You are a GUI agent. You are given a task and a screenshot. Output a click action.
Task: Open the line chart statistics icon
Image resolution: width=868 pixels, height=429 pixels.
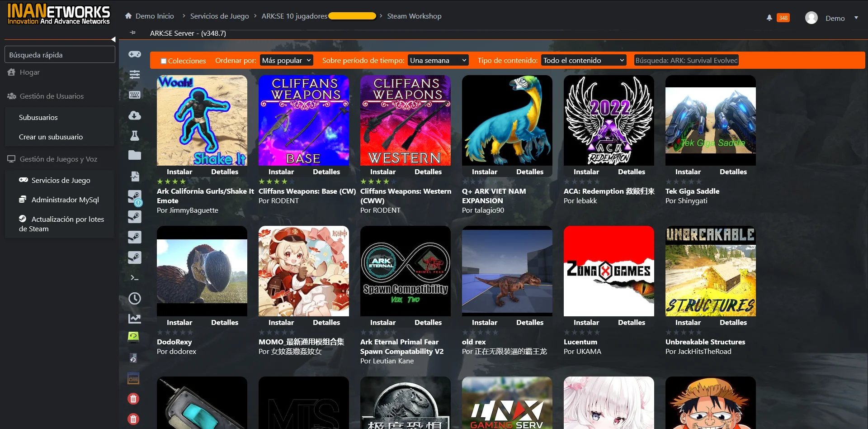(x=134, y=319)
